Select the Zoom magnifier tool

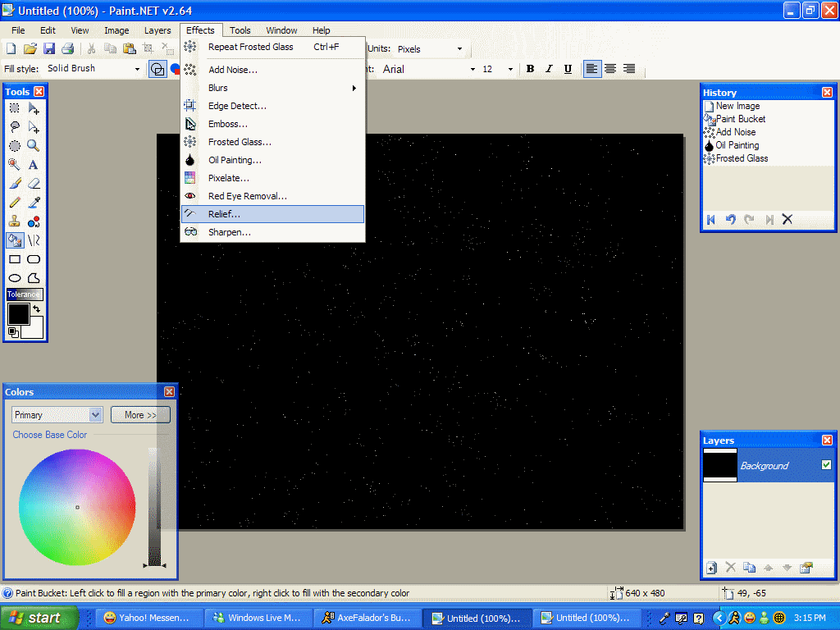pos(34,145)
